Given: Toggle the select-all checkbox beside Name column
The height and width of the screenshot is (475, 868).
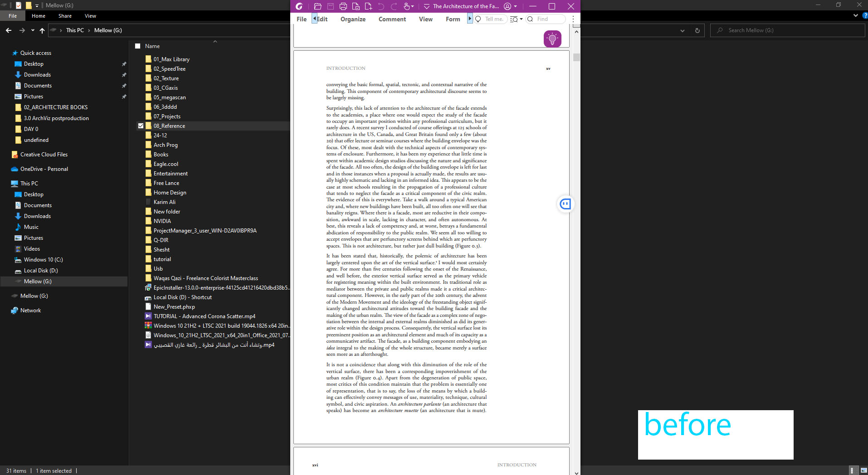Looking at the screenshot, I should pos(137,46).
